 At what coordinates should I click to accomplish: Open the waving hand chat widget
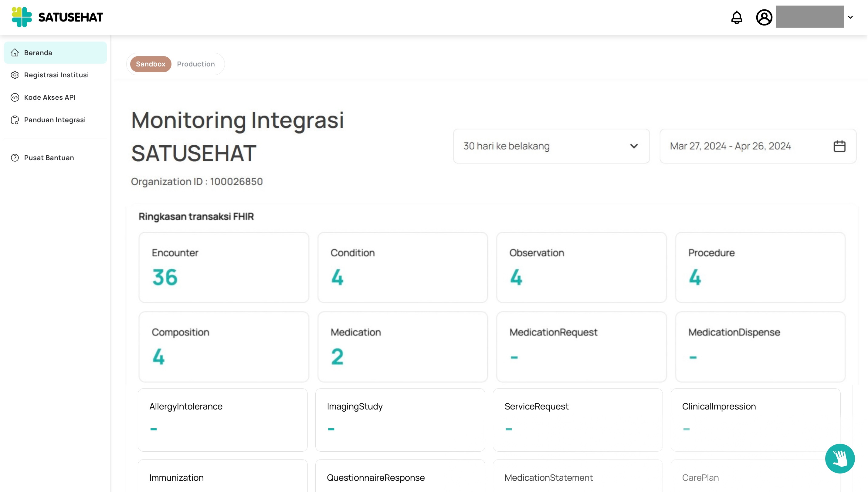[x=839, y=459]
